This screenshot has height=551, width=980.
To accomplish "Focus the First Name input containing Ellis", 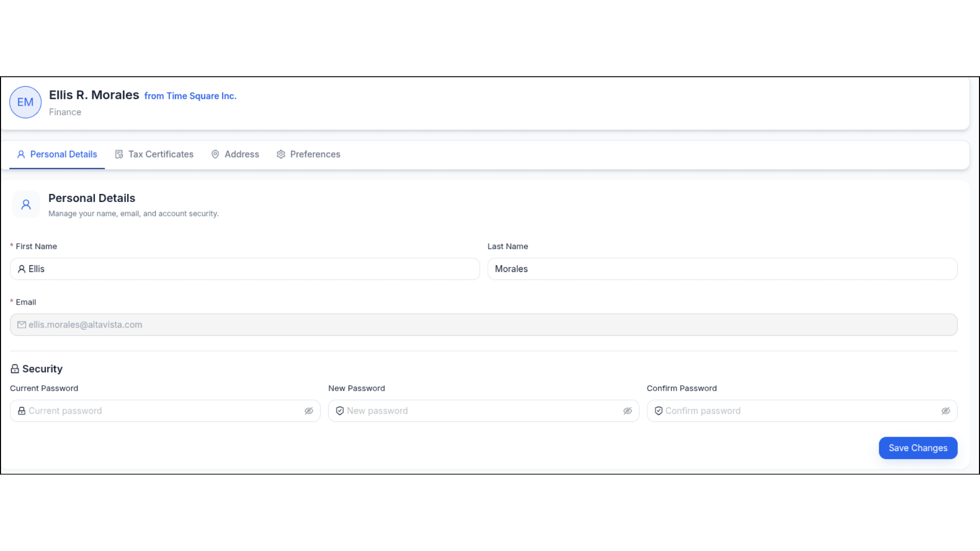I will [245, 269].
